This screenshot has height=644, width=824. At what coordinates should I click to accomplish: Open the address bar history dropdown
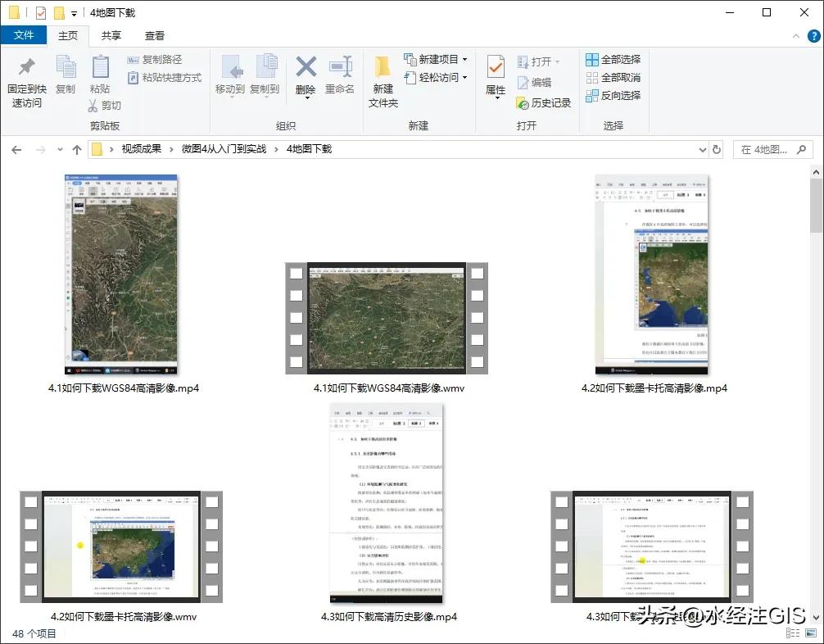click(x=702, y=150)
